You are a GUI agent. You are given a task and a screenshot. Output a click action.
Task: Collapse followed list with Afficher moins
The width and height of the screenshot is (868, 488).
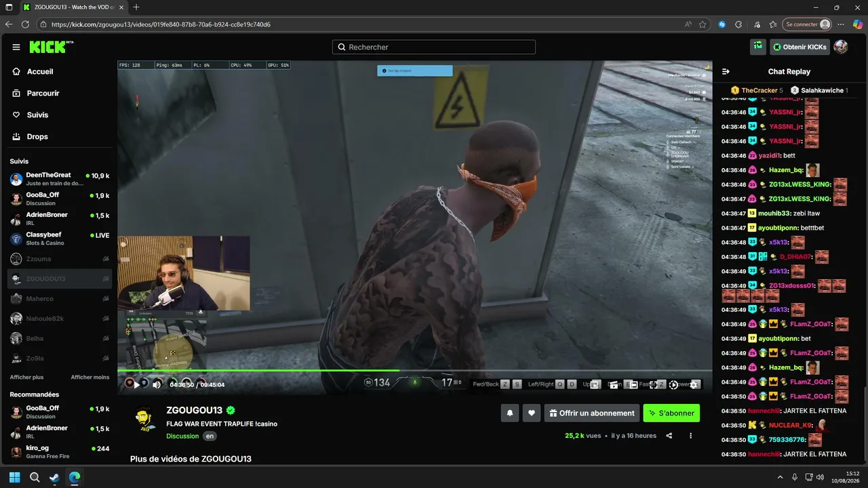90,377
